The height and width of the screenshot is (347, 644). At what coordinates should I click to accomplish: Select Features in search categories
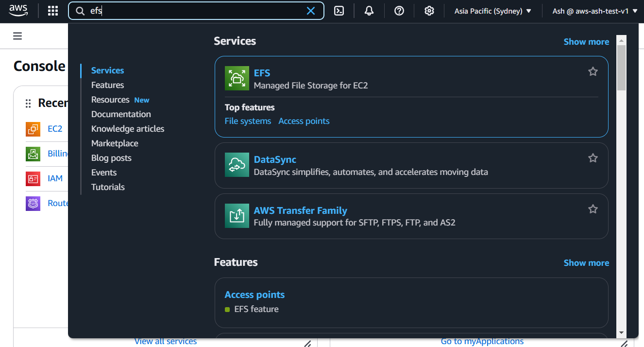pos(107,85)
